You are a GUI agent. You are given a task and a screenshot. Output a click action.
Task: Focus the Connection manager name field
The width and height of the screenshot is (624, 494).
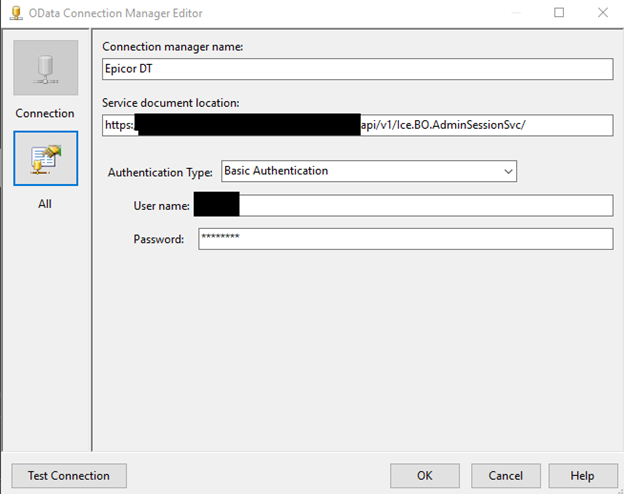pyautogui.click(x=357, y=69)
